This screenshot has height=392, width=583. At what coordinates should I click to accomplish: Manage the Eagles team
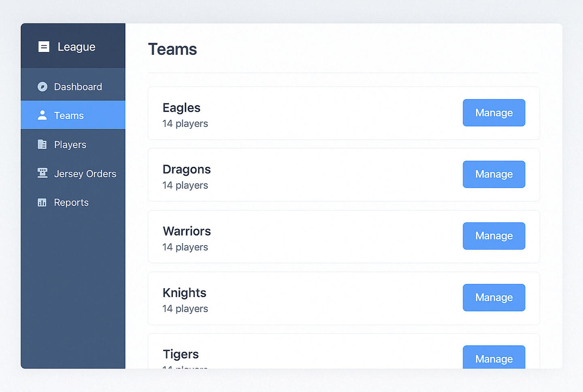pyautogui.click(x=494, y=113)
